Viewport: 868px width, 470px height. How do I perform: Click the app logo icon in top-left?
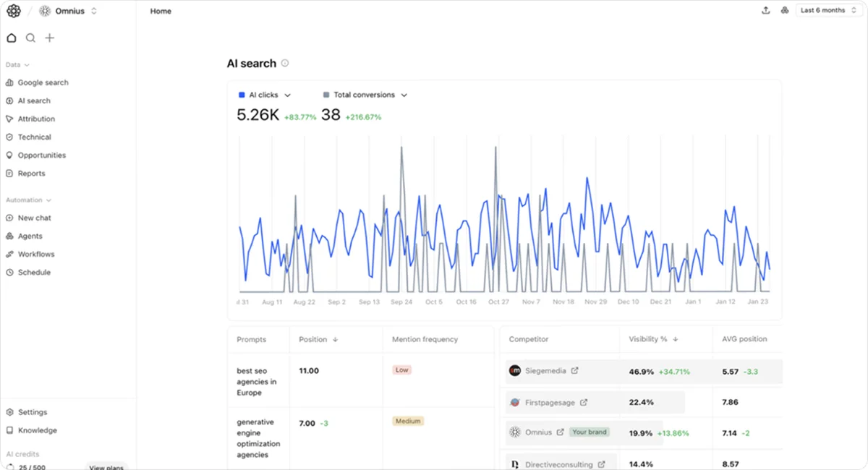tap(14, 11)
